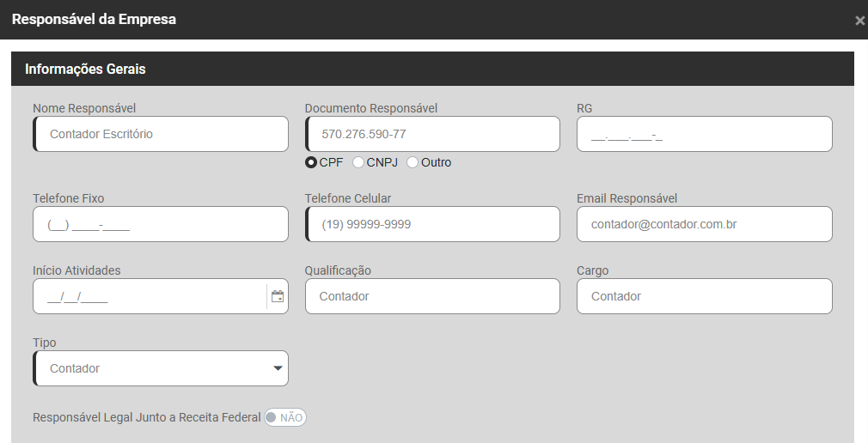
Task: Click the Email Responsável field
Action: point(705,224)
